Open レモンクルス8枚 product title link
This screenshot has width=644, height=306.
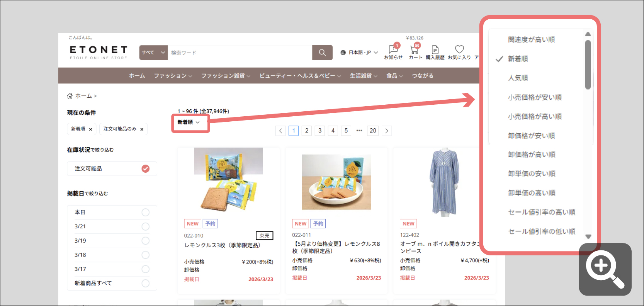coord(336,247)
